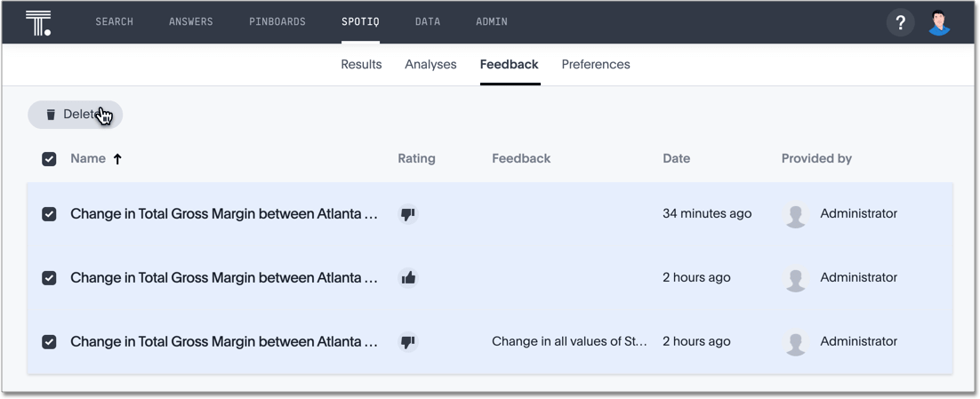Screen dimensions: 980x399
Task: Click thumbs-down rating in third row
Action: coord(408,342)
